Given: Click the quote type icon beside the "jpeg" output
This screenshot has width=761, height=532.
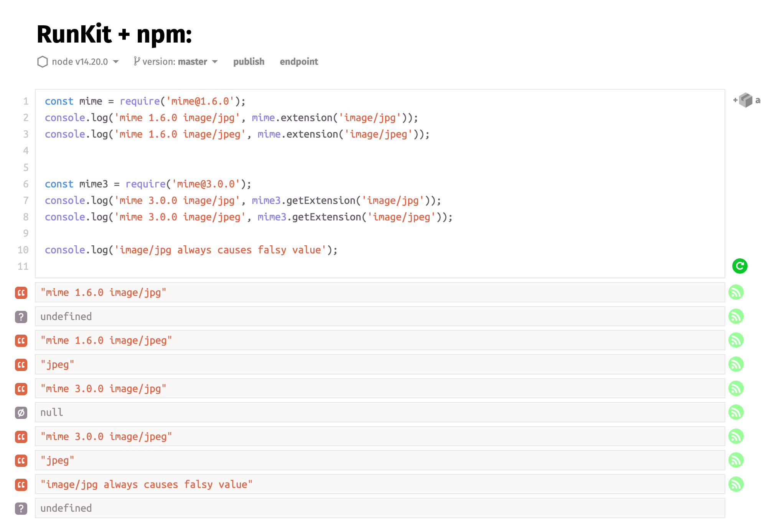Looking at the screenshot, I should [x=21, y=365].
